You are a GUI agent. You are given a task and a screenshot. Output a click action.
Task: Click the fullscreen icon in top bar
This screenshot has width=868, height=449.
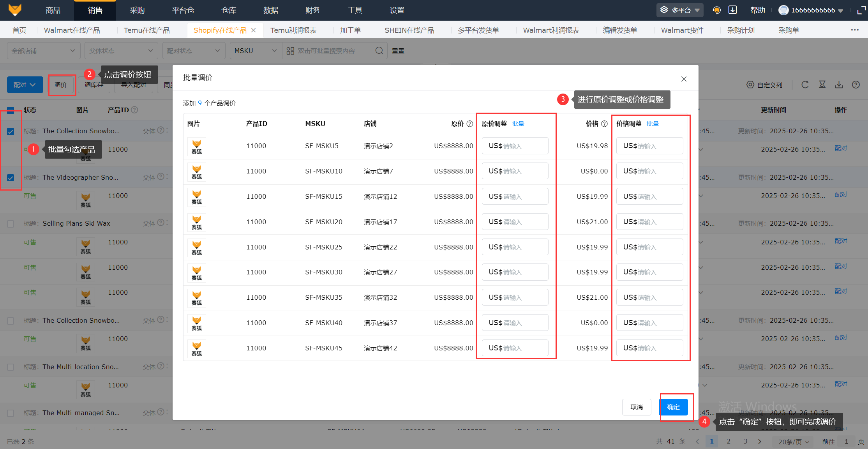(x=861, y=10)
